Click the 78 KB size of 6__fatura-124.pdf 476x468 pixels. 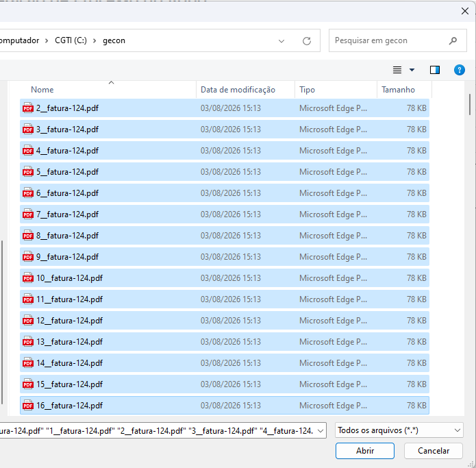click(x=416, y=193)
